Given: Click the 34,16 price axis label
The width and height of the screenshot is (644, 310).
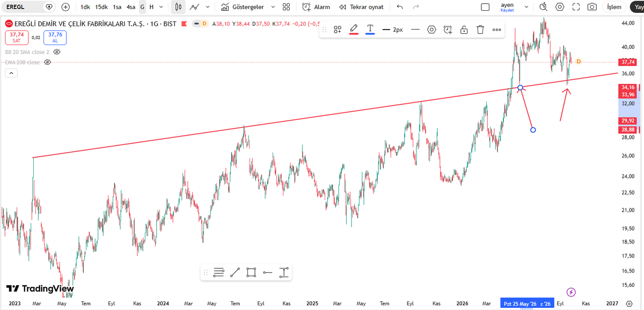Looking at the screenshot, I should (628, 87).
